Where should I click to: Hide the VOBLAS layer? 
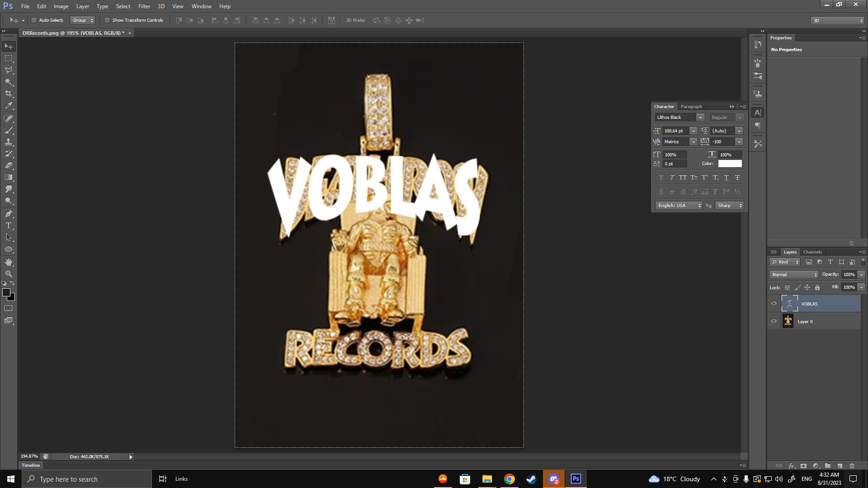tap(774, 304)
